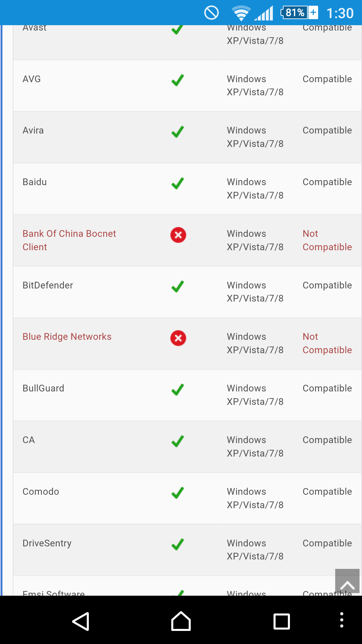
Task: Select the Blue Ridge Networks name
Action: point(67,337)
